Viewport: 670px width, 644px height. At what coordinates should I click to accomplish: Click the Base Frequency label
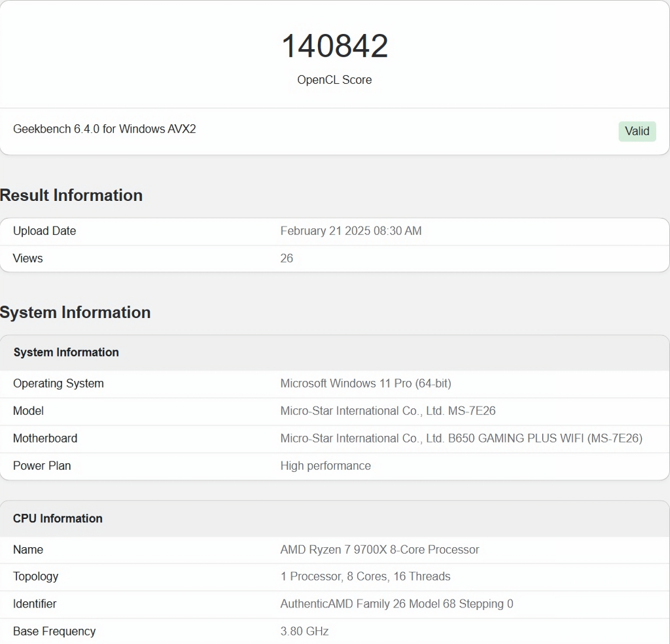[54, 632]
